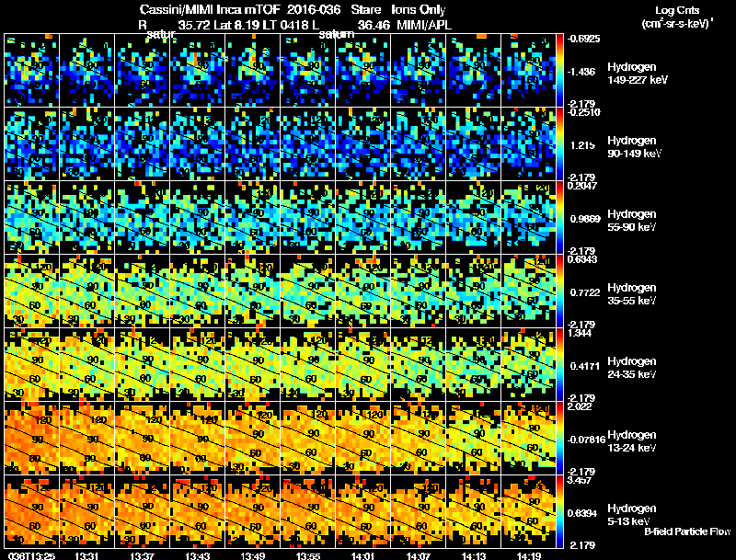Click the 'Hydrogen 149-227 keV' row label
This screenshot has height=560, width=736.
click(x=637, y=74)
